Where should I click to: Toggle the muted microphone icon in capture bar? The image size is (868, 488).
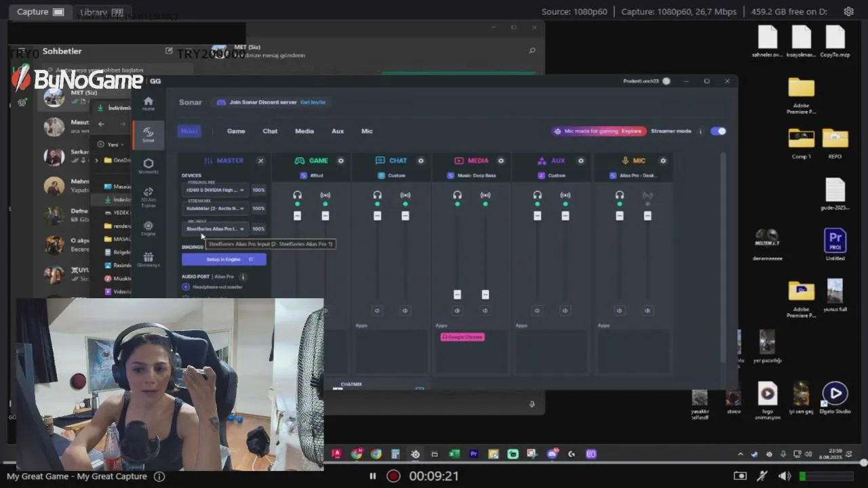click(x=762, y=476)
